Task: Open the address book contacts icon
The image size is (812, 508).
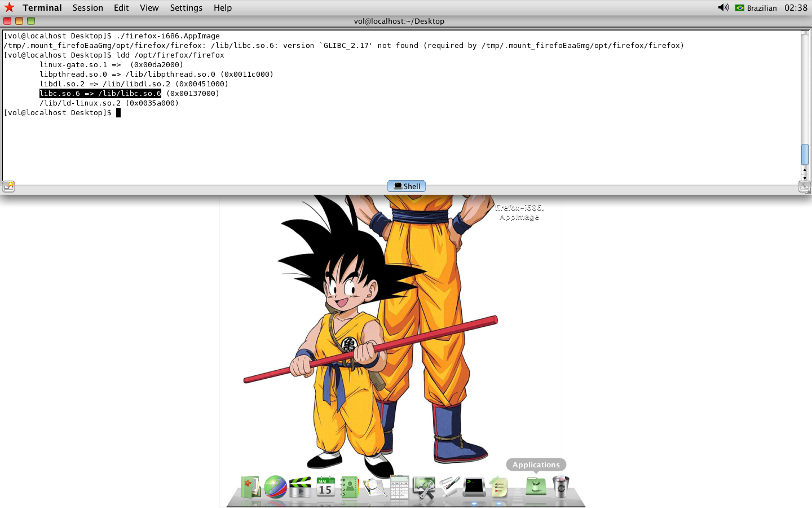Action: pyautogui.click(x=350, y=487)
